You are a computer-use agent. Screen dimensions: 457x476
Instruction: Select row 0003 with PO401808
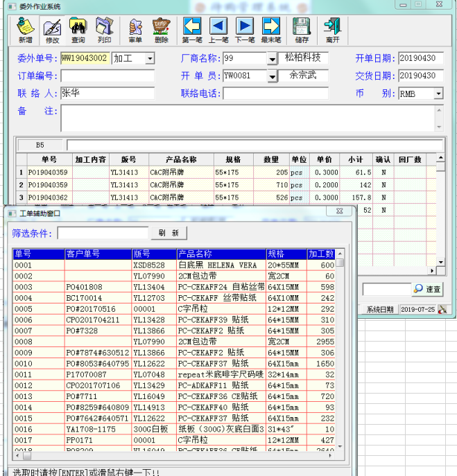pos(174,287)
